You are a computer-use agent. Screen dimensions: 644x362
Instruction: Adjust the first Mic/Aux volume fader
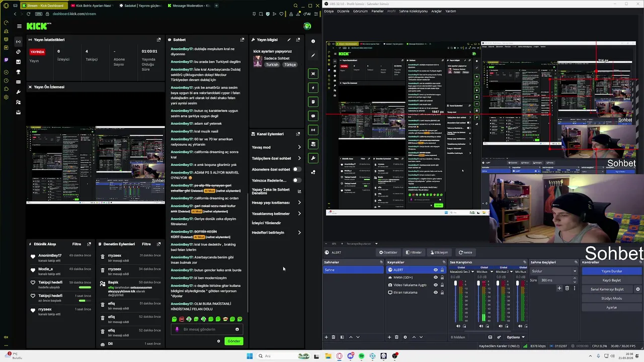tap(478, 284)
